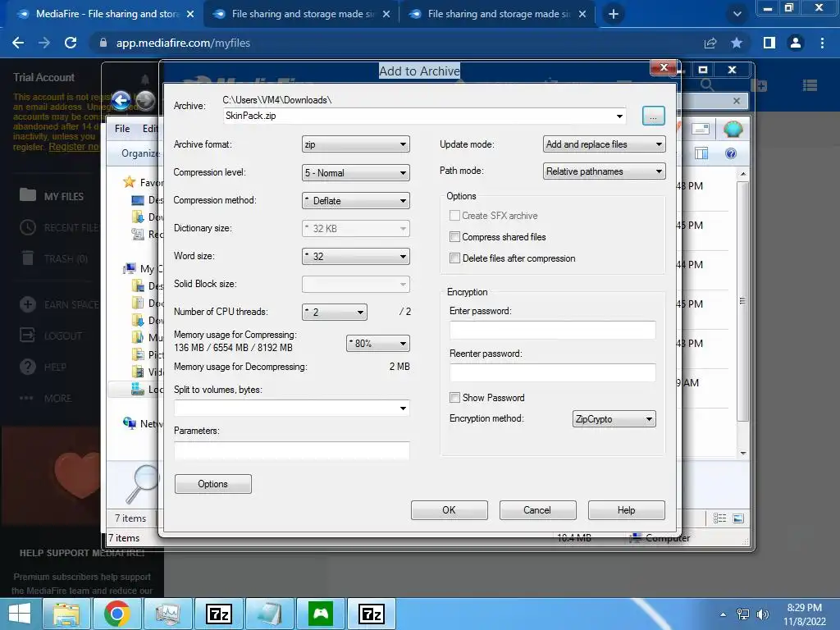
Task: Open the Path mode dropdown
Action: tap(604, 171)
